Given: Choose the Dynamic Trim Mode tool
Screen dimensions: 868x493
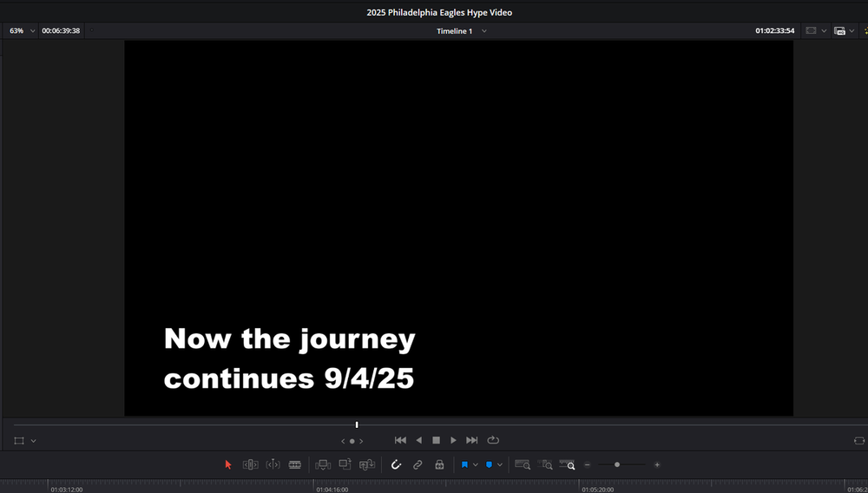Looking at the screenshot, I should tap(273, 465).
